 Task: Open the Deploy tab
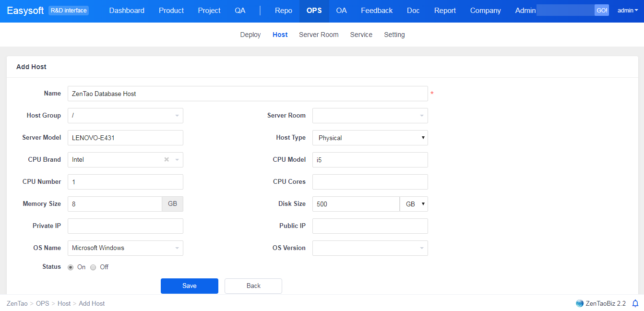(x=250, y=35)
